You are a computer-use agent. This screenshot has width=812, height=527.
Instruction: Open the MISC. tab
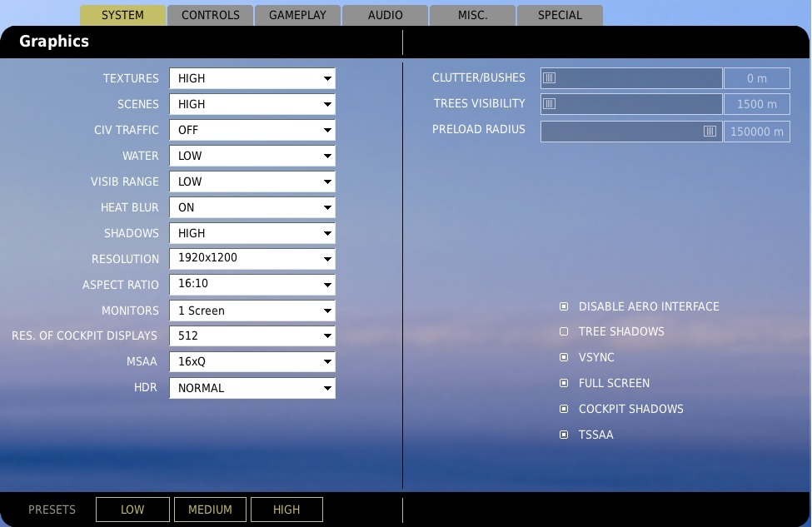pyautogui.click(x=472, y=15)
